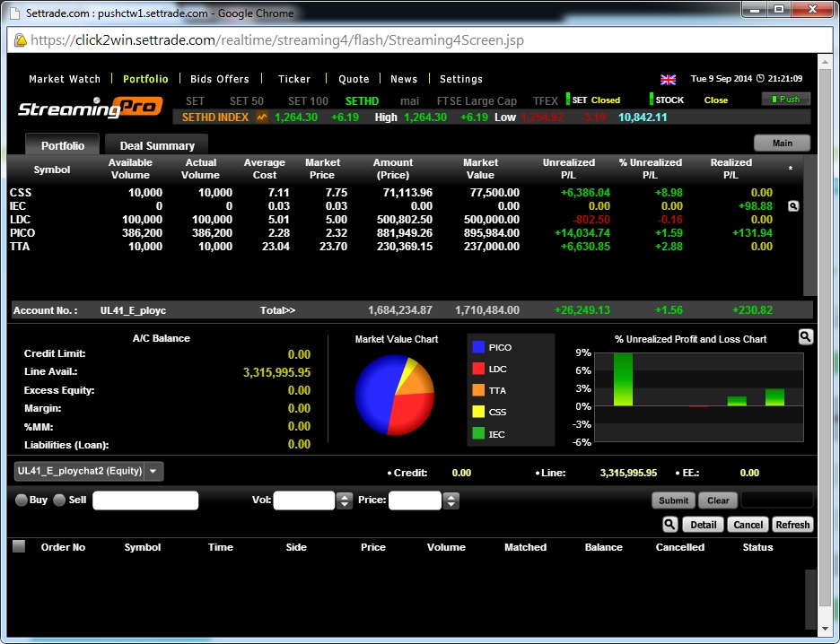This screenshot has width=840, height=644.
Task: Select the Portfolio tab above the table
Action: point(63,145)
